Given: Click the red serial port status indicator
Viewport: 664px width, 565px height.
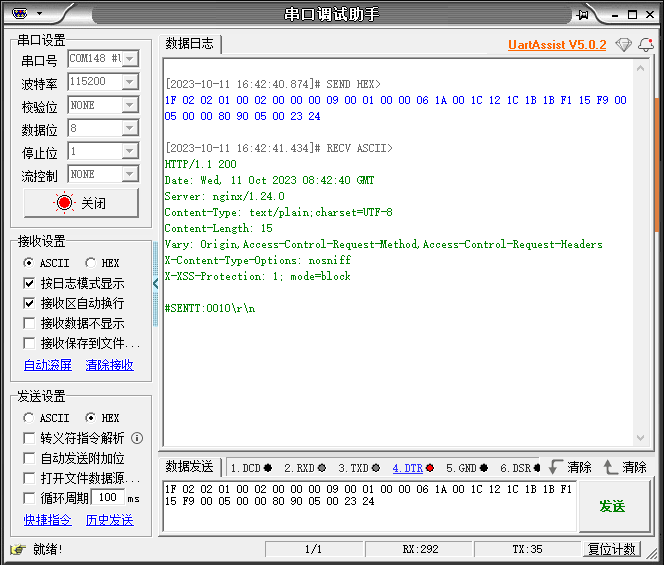Looking at the screenshot, I should [x=64, y=203].
